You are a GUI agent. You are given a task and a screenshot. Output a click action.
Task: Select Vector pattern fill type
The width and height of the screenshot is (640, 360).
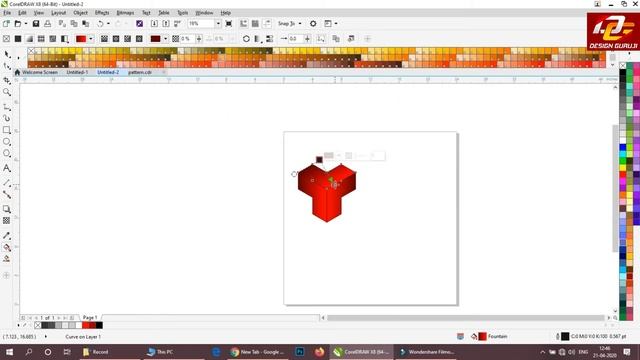click(x=41, y=39)
